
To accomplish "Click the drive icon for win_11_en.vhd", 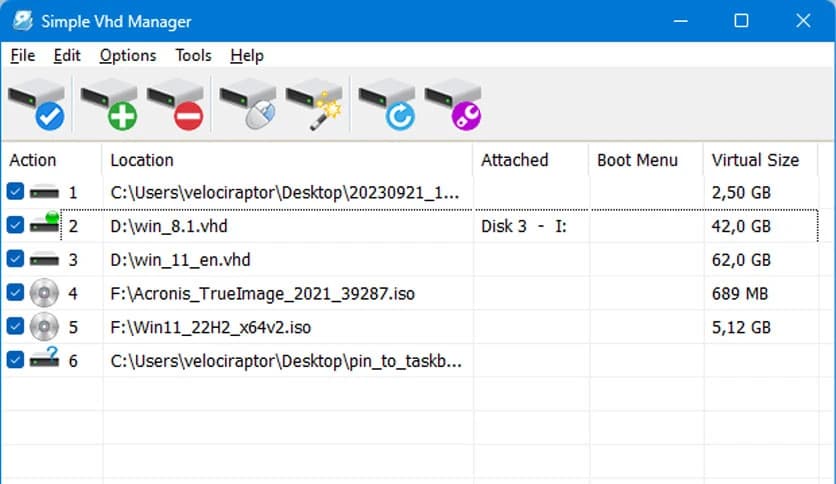I will coord(44,260).
